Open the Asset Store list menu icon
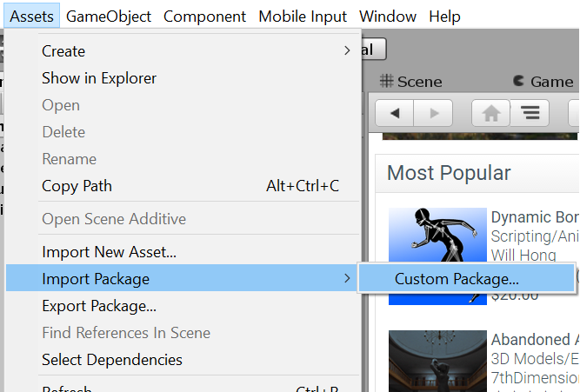The height and width of the screenshot is (392, 580). (x=530, y=113)
